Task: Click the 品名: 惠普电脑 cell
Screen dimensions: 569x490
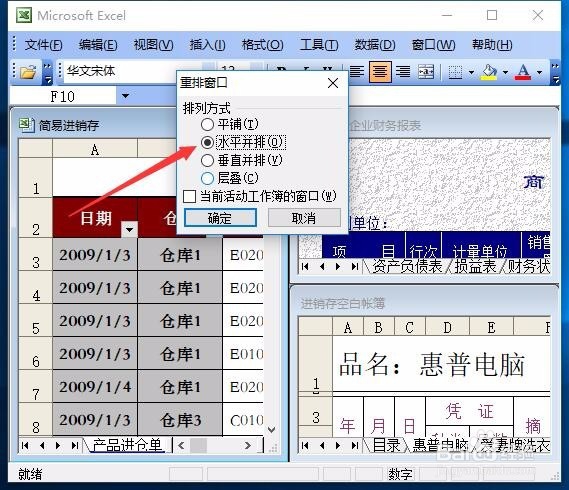Action: pos(441,364)
